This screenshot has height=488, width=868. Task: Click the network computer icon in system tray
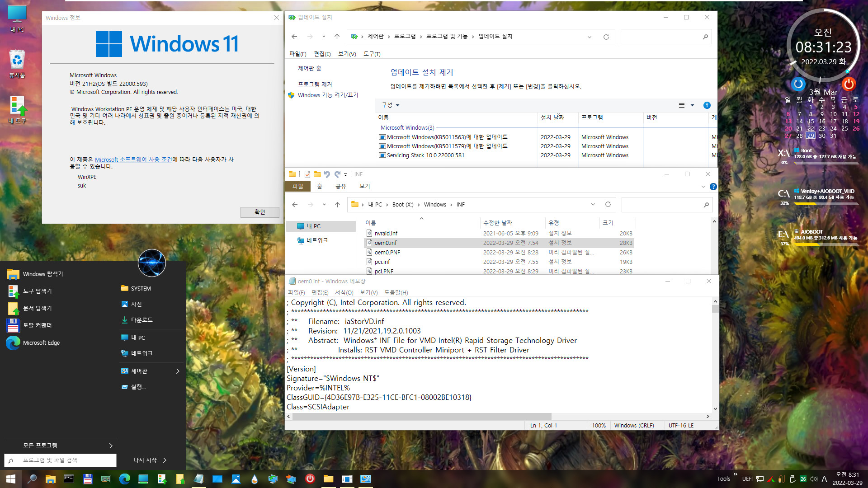760,479
